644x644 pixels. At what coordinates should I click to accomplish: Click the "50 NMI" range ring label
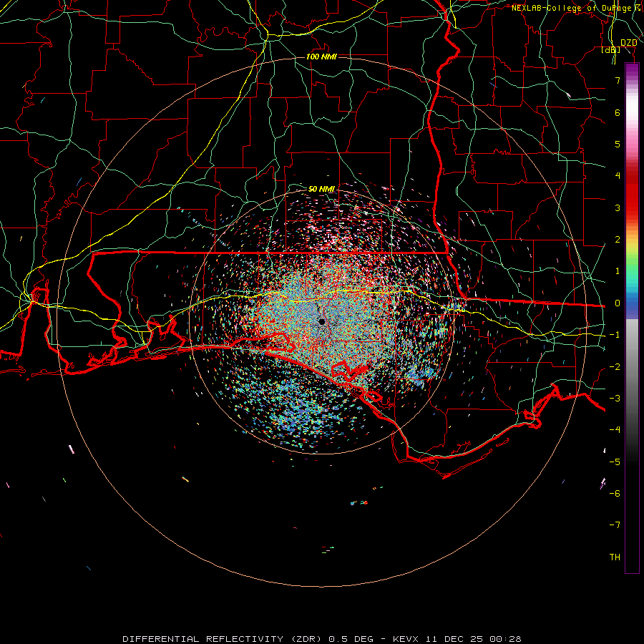321,189
